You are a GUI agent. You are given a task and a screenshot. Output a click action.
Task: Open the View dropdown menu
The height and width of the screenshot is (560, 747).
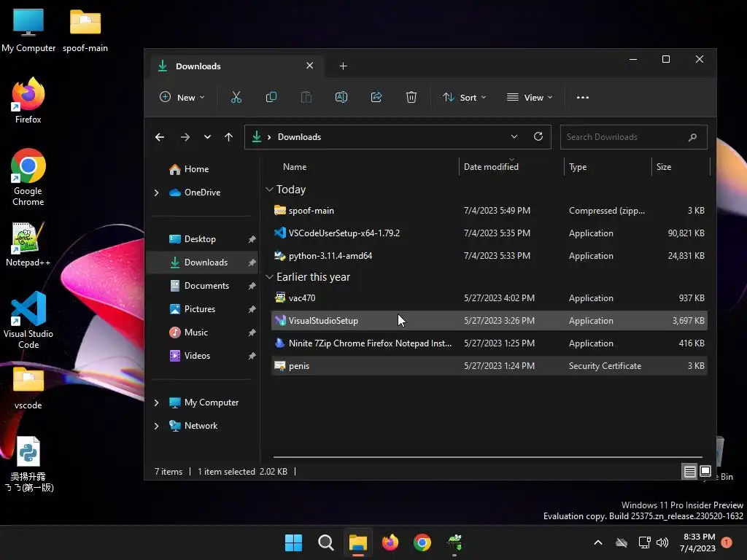coord(530,97)
